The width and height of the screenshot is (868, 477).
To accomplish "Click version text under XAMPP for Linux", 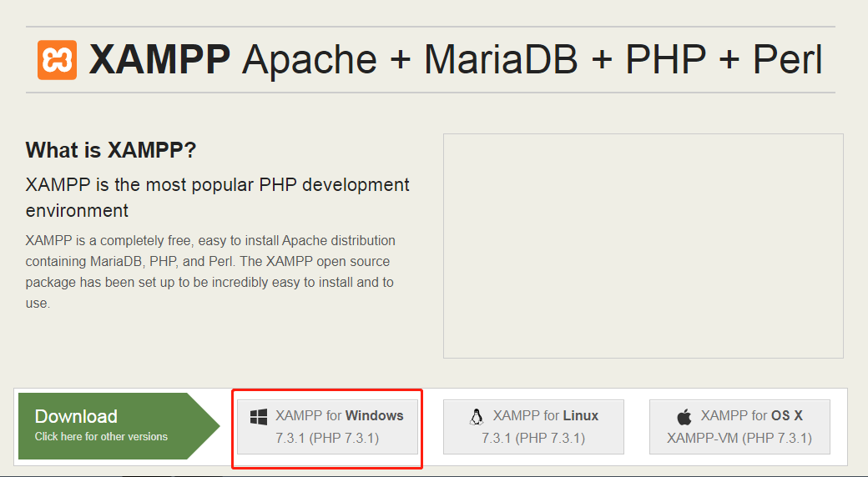I will pyautogui.click(x=533, y=438).
